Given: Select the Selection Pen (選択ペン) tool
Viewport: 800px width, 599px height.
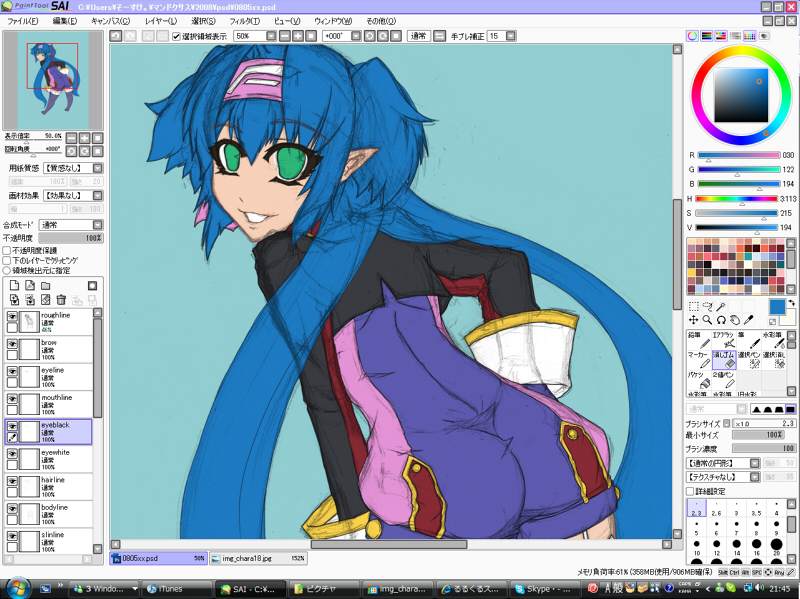Looking at the screenshot, I should (748, 360).
